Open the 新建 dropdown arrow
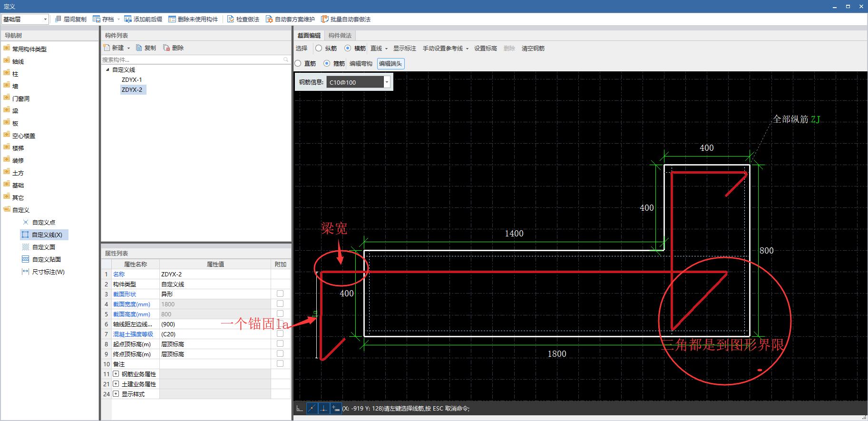The width and height of the screenshot is (868, 421). [128, 48]
